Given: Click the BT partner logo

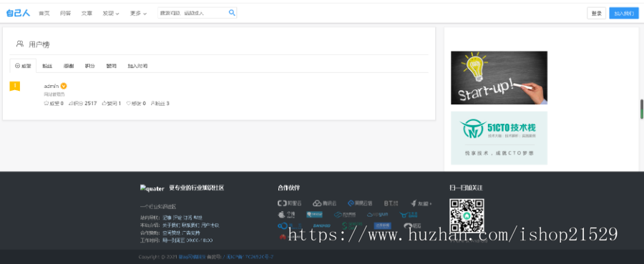Looking at the screenshot, I should tap(391, 203).
